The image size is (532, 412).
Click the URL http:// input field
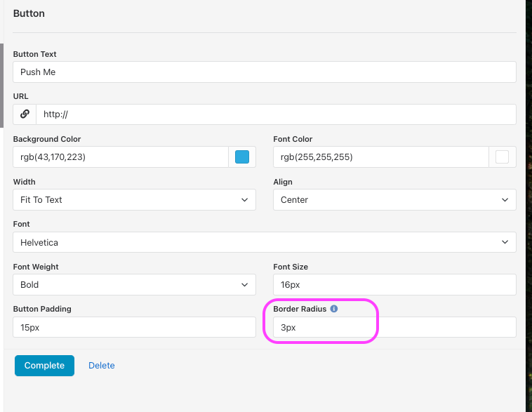pos(277,114)
